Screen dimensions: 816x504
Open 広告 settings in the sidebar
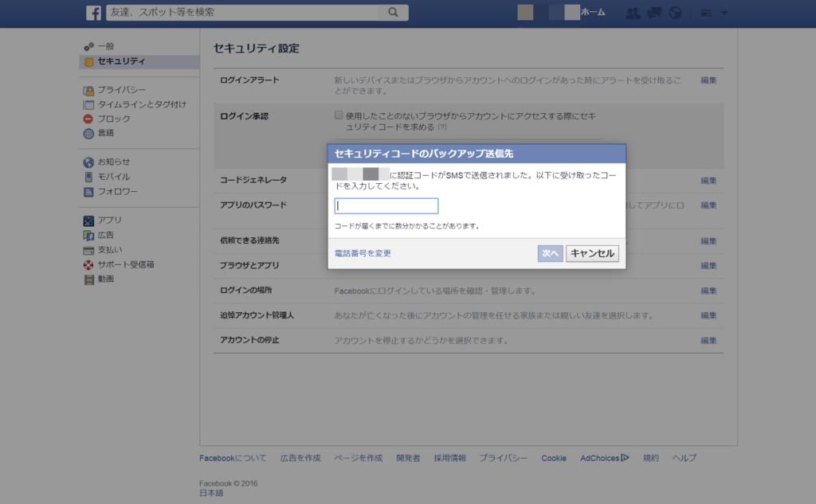coord(106,235)
